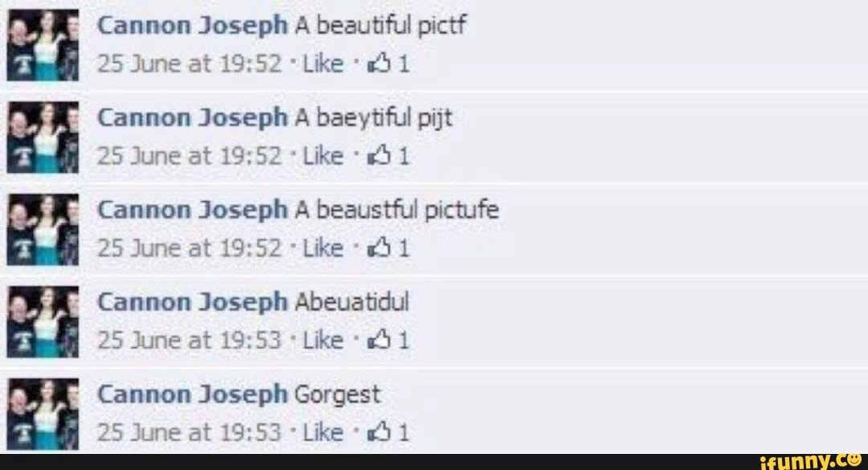
Task: Click thumbs-up icon on 'Gorgest' comment
Action: pyautogui.click(x=379, y=432)
